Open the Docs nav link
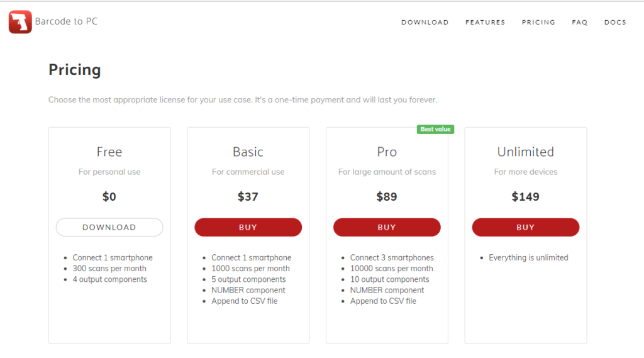The width and height of the screenshot is (644, 358). pyautogui.click(x=615, y=22)
